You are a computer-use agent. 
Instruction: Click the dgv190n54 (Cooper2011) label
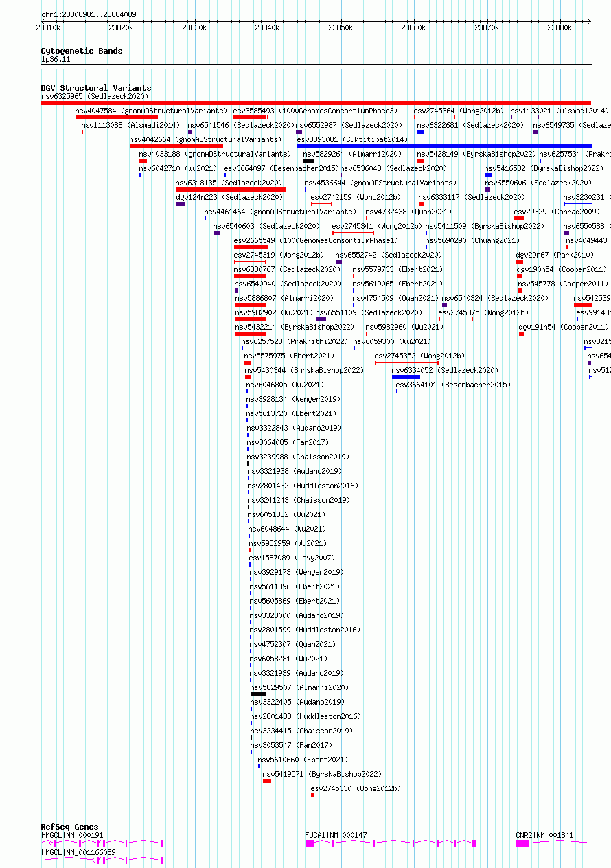562,269
